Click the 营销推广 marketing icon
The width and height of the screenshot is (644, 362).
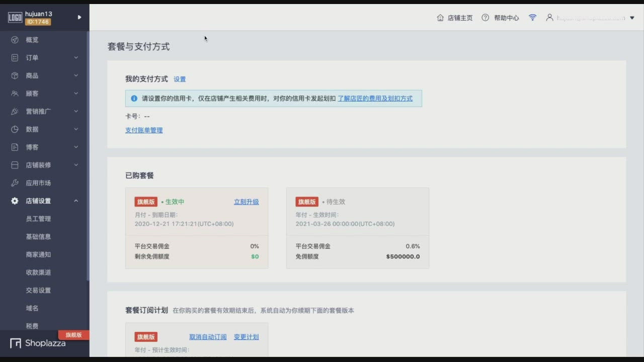tap(15, 111)
